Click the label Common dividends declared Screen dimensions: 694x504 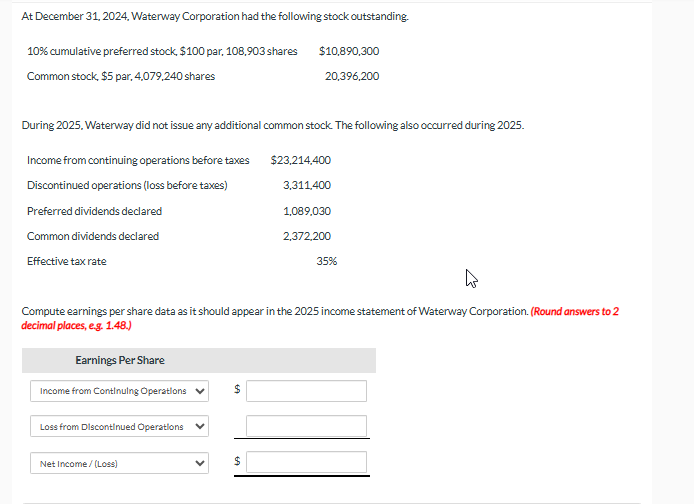[93, 236]
